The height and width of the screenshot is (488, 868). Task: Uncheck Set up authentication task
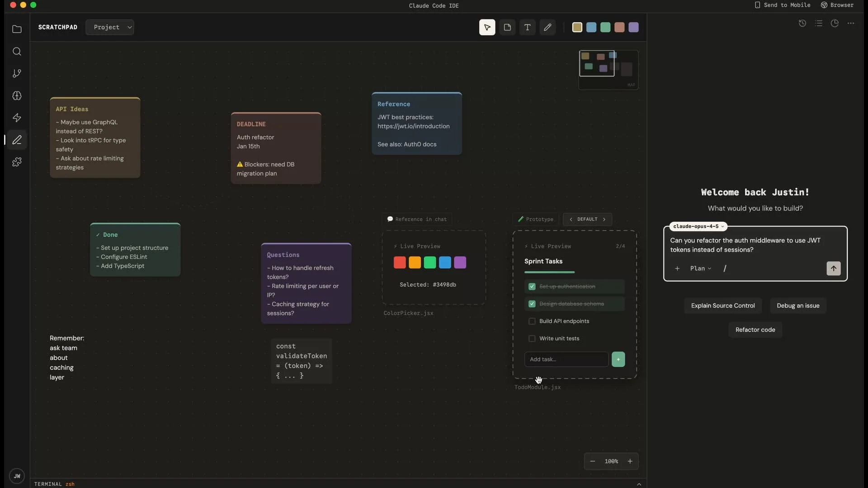(532, 286)
